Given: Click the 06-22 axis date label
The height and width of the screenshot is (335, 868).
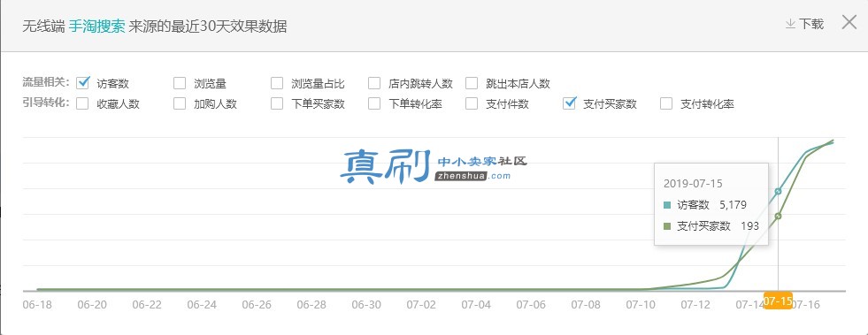Looking at the screenshot, I should click(147, 305).
